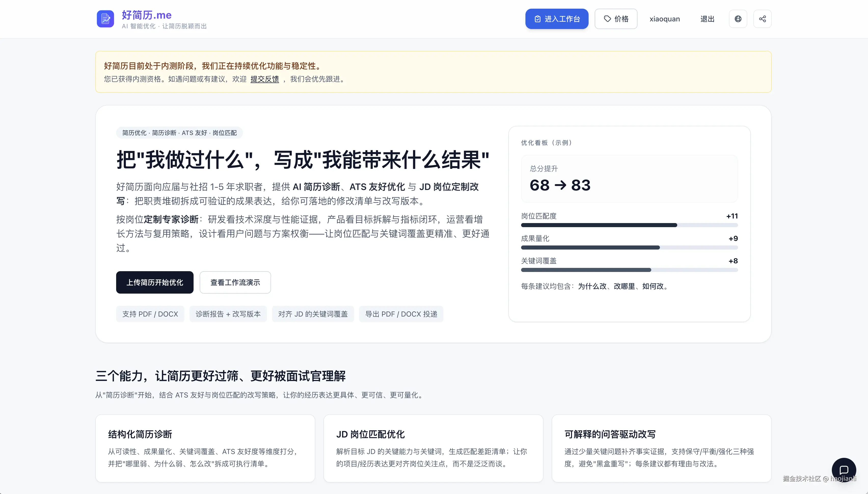Image resolution: width=868 pixels, height=494 pixels.
Task: Click the 导出 PDF / DOCX 投递 chip
Action: pos(401,314)
